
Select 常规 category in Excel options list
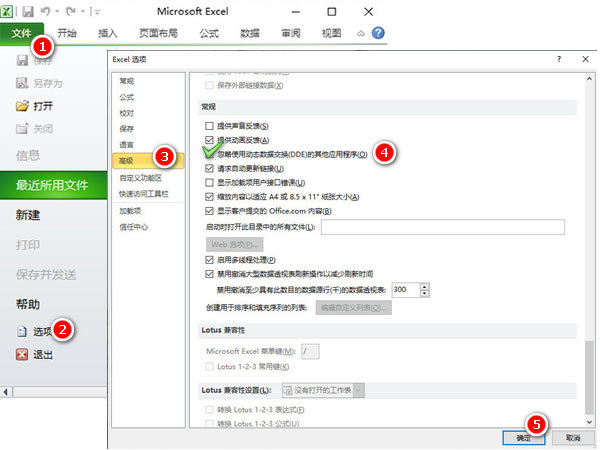pyautogui.click(x=127, y=81)
